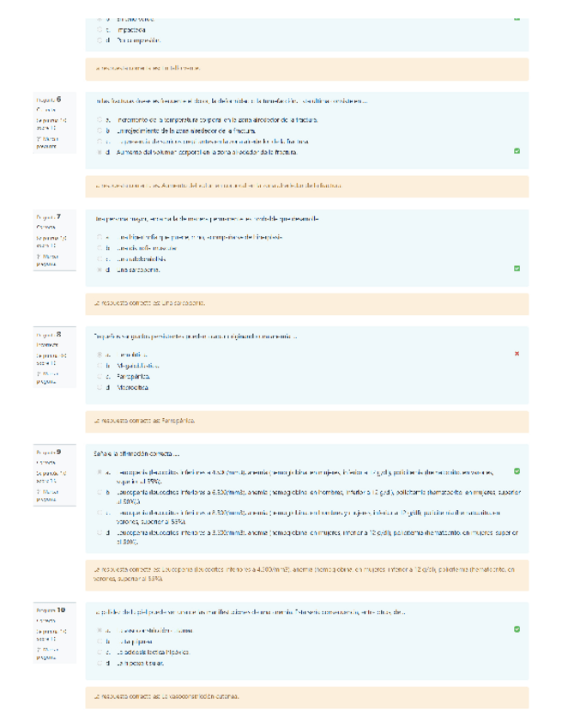
Task: Select option a 'Incremento de la temperatura corporal' in question 6
Action: point(100,120)
